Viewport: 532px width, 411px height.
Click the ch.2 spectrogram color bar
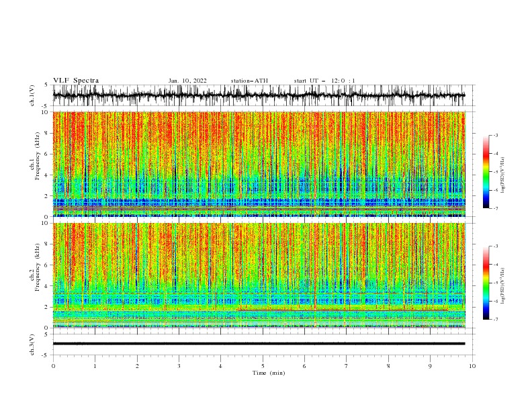486,283
